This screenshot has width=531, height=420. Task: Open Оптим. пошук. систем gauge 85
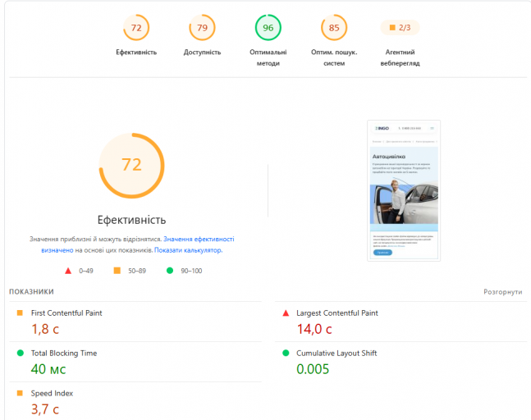coord(334,27)
